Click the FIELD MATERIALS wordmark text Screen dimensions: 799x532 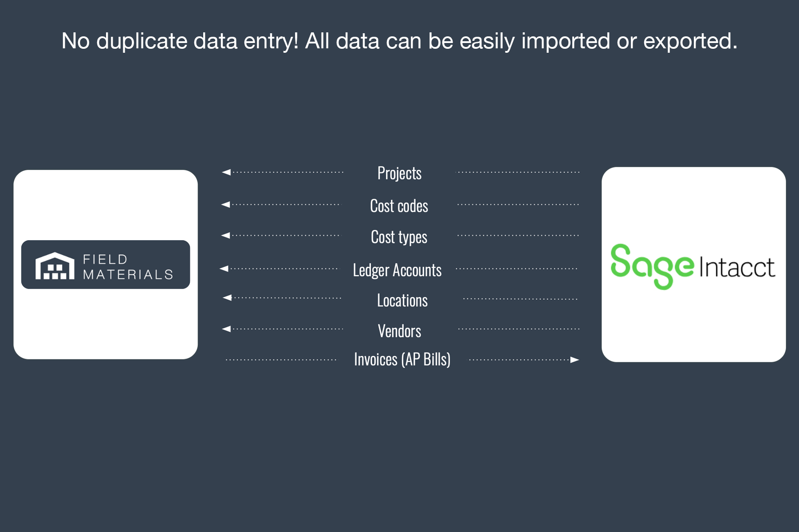(x=128, y=267)
